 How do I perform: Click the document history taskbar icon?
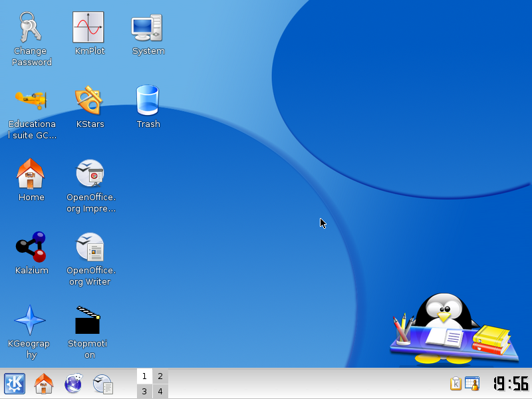pyautogui.click(x=103, y=384)
